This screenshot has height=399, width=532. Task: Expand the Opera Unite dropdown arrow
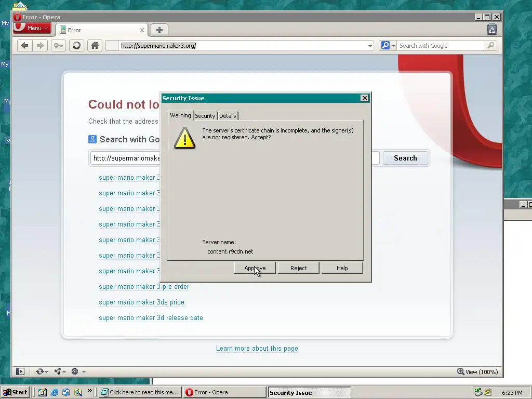click(x=64, y=372)
